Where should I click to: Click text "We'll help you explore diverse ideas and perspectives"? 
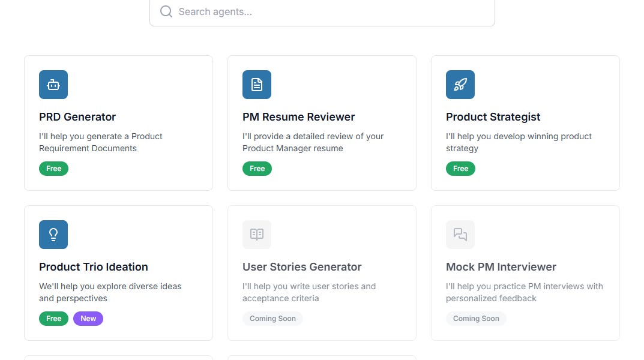click(110, 292)
